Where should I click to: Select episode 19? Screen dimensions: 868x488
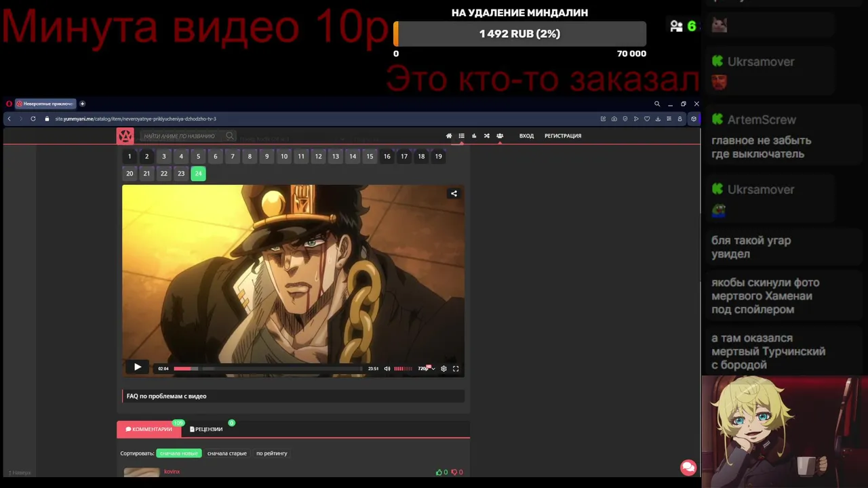click(438, 157)
